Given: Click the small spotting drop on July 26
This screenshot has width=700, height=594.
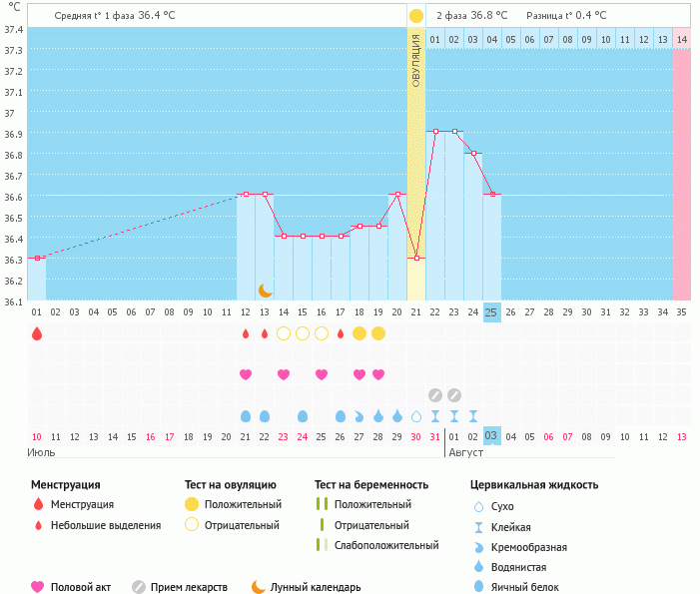Looking at the screenshot, I should tap(341, 333).
